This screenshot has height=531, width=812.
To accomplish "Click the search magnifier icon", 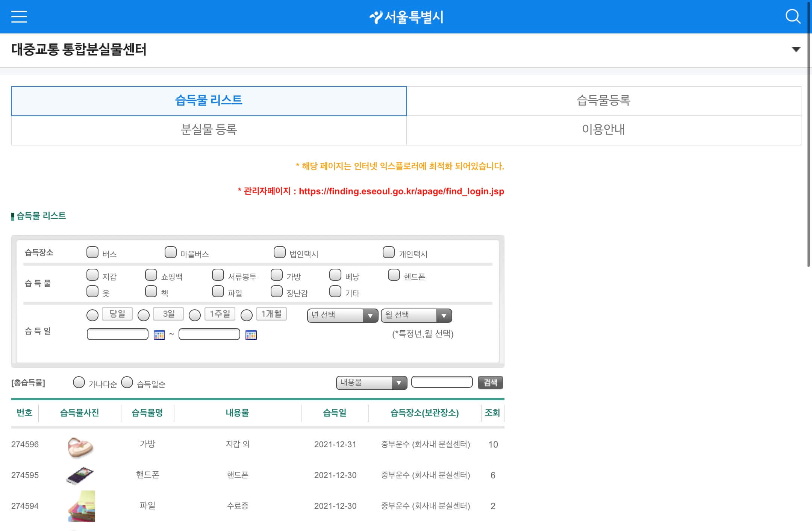I will point(792,17).
